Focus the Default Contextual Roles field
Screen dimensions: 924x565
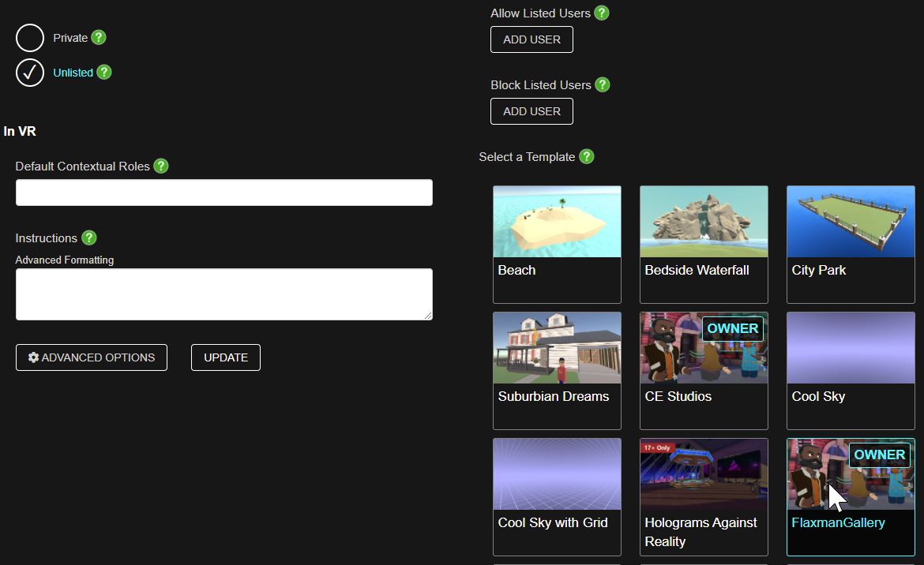point(224,193)
